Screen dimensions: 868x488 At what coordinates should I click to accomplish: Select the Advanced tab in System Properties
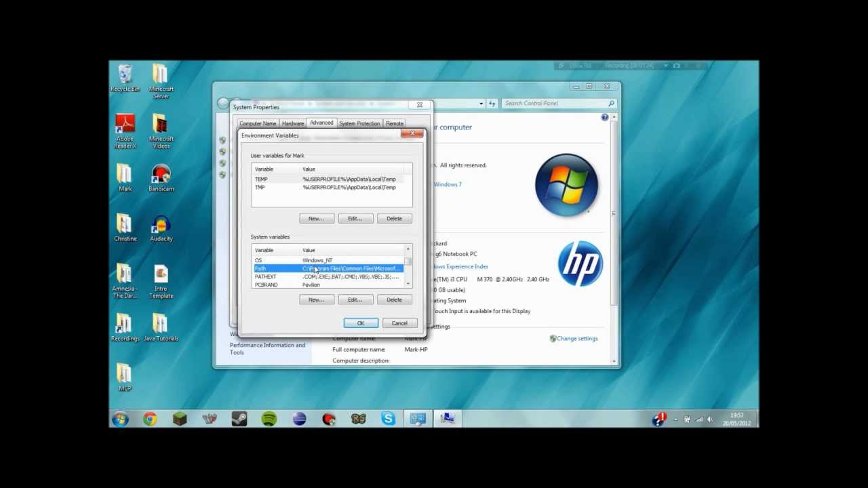coord(321,123)
